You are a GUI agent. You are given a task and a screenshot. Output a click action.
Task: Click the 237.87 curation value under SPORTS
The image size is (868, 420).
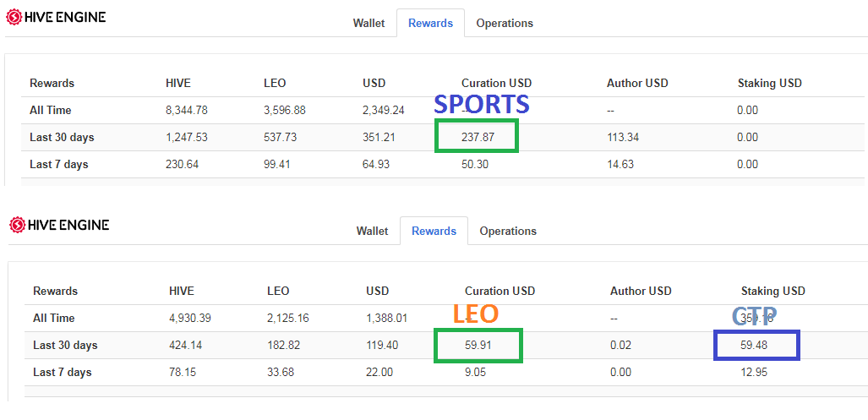pyautogui.click(x=478, y=137)
